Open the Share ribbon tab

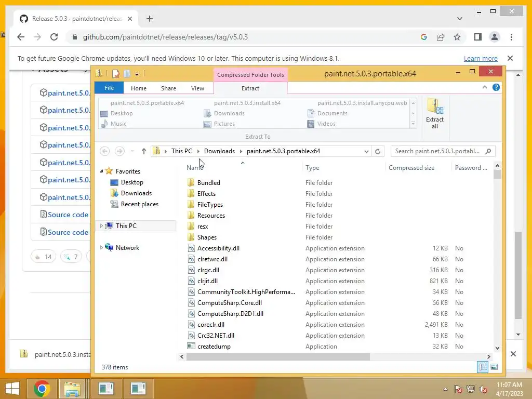tap(168, 88)
